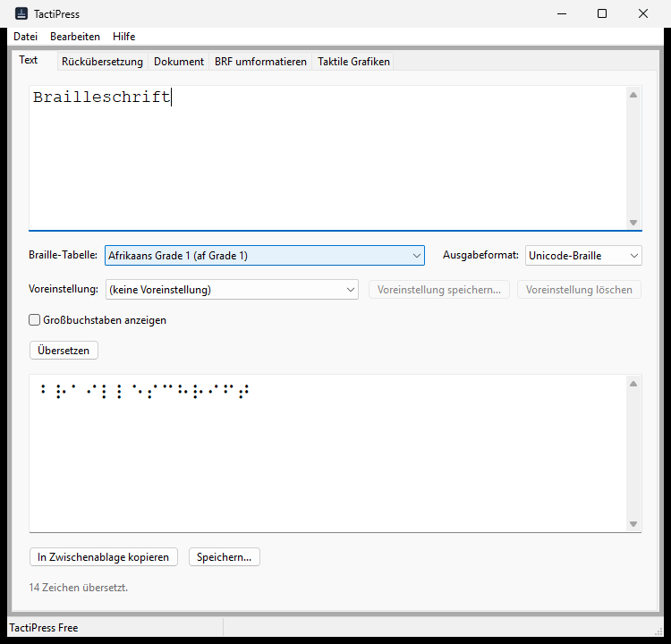Click the input text area scroll-up arrow
The height and width of the screenshot is (644, 671).
pos(633,95)
